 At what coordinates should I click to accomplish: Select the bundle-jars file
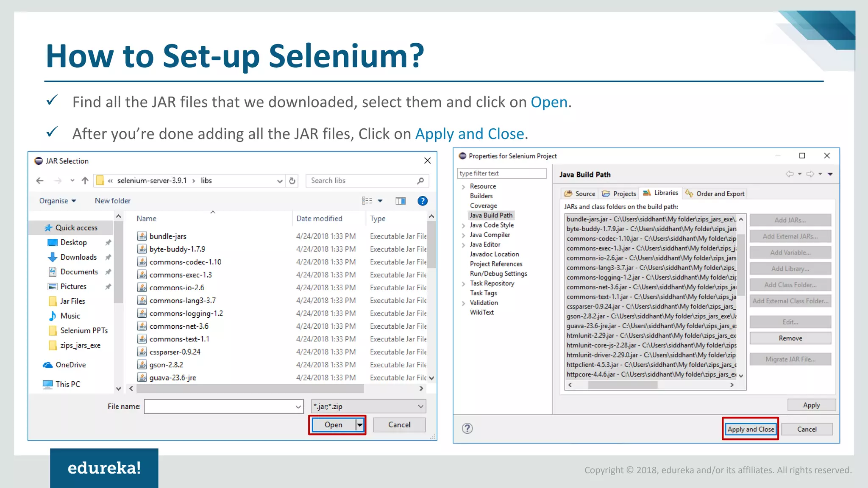[x=168, y=236]
